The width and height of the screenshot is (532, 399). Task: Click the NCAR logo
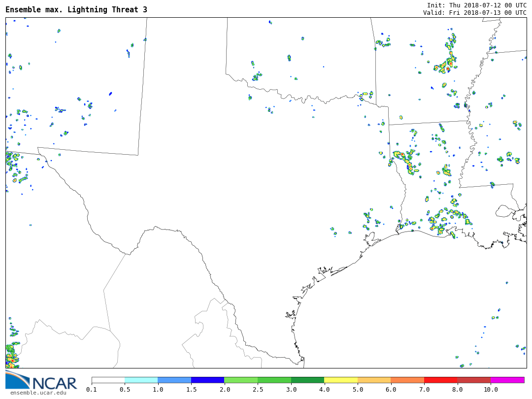click(41, 381)
